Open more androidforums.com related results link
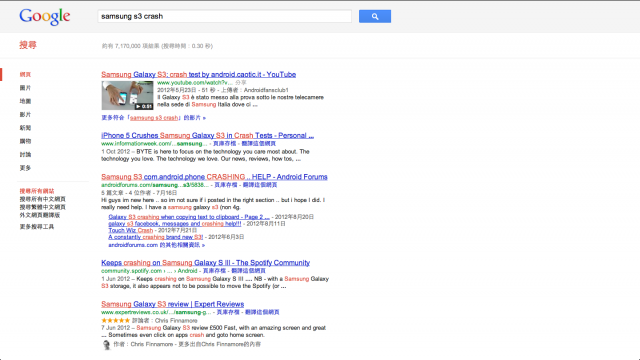 pos(156,245)
